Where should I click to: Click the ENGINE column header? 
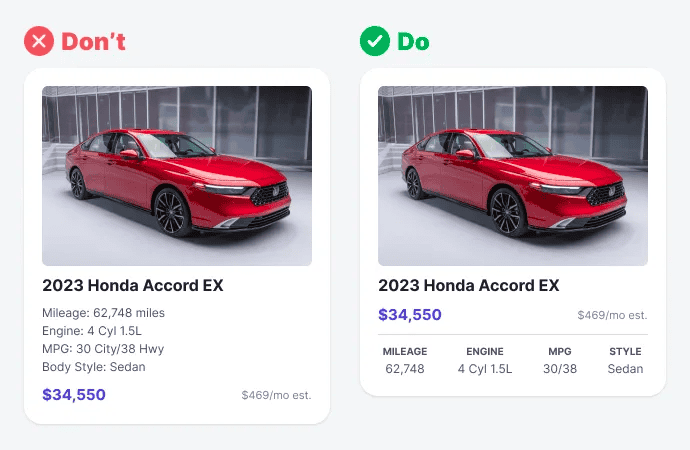click(485, 351)
